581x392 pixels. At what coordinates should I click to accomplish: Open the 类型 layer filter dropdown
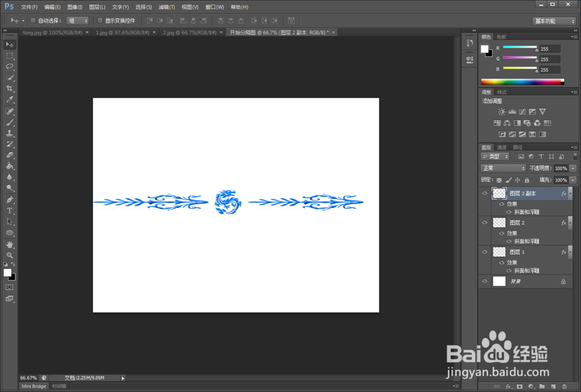click(496, 156)
